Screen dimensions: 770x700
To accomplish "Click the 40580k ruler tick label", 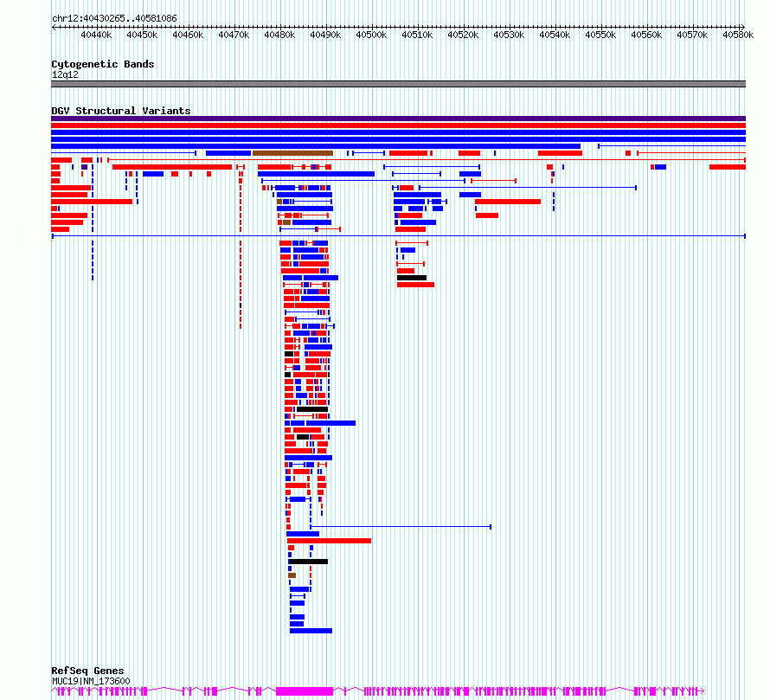I will click(738, 35).
